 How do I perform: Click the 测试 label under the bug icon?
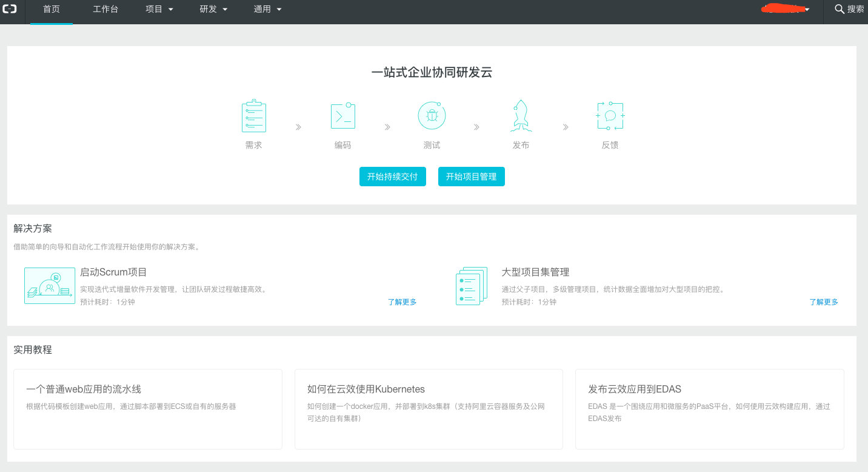432,146
